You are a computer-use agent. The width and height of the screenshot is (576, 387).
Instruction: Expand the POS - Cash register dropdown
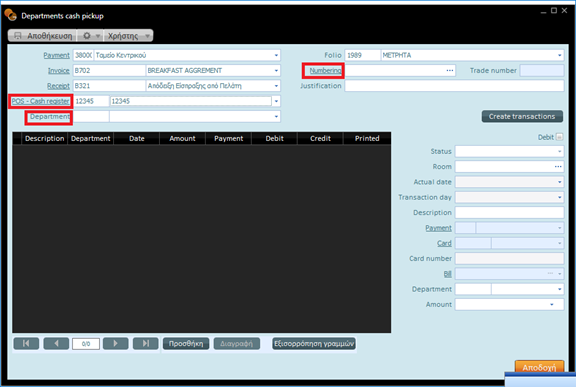click(x=276, y=101)
